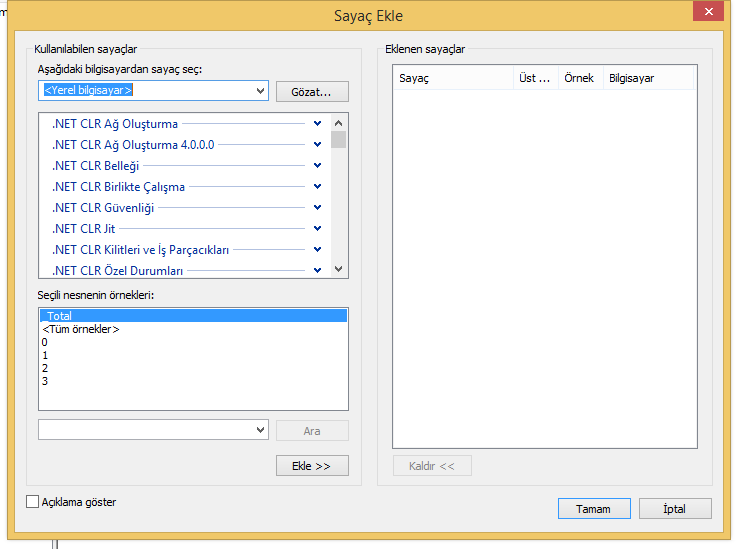Expand .NET CLR Güvenliği counter list

pos(317,208)
